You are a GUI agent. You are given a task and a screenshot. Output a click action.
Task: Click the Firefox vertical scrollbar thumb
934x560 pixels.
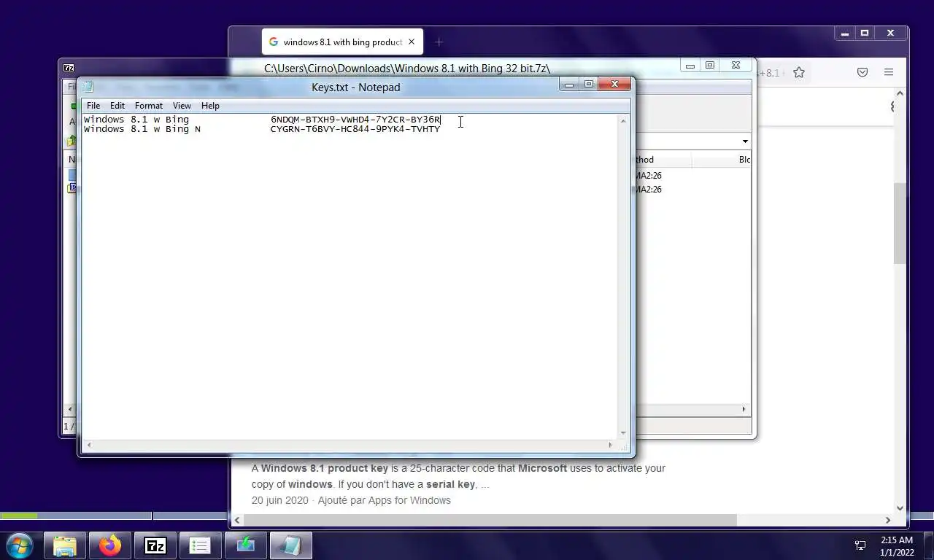pyautogui.click(x=900, y=223)
